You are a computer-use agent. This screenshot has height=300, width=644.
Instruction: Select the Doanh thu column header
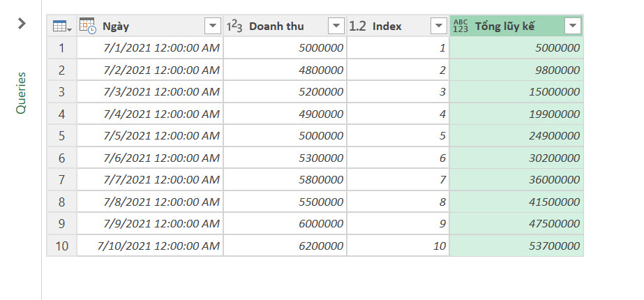[285, 26]
